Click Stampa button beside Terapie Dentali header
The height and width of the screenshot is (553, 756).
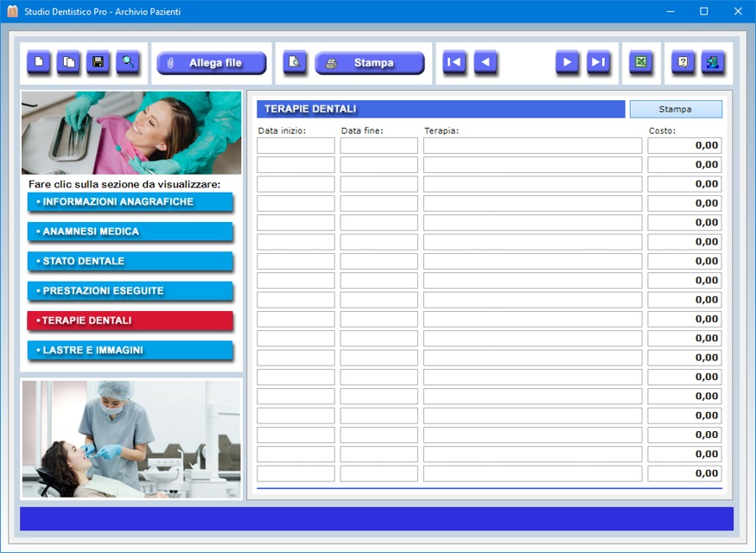pos(676,109)
